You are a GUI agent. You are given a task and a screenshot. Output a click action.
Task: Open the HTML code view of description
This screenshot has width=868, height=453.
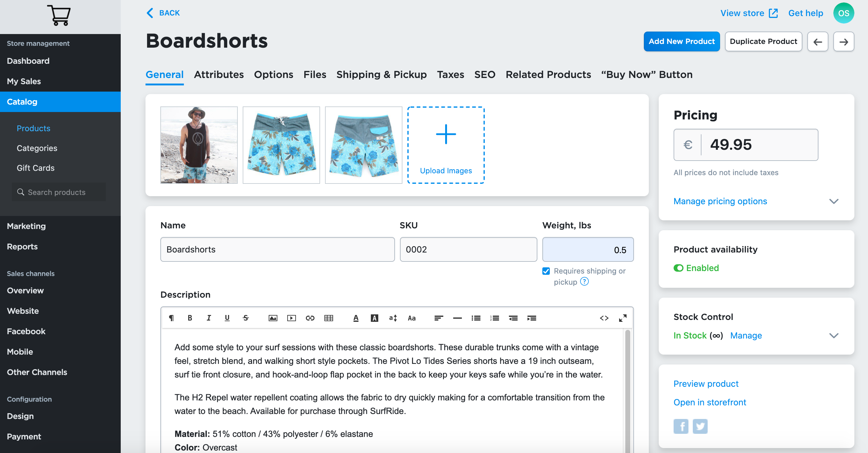(604, 318)
